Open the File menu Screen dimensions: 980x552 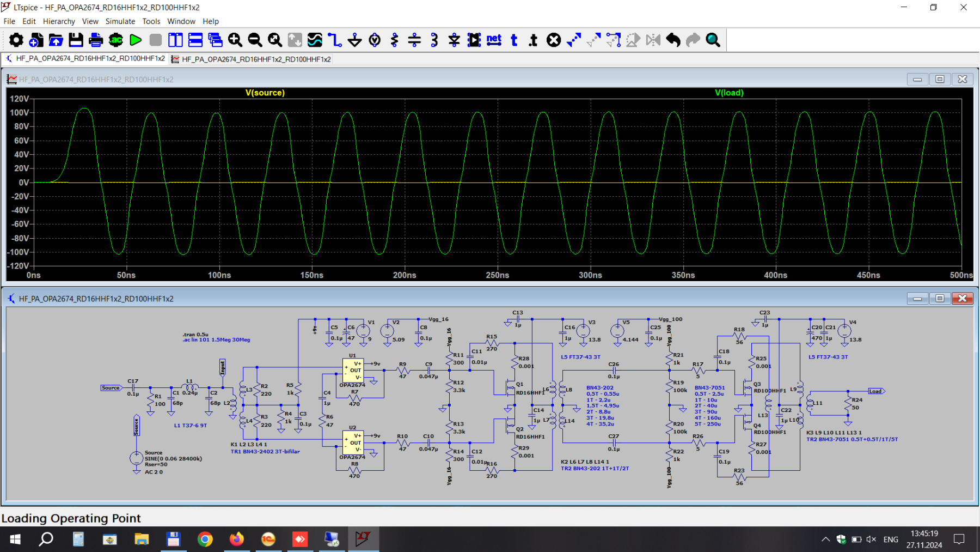(9, 21)
